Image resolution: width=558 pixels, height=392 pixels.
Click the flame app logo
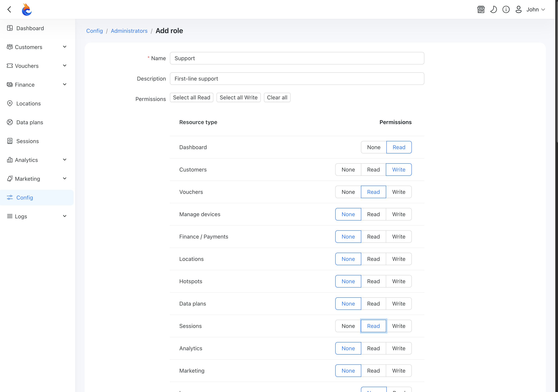pos(26,9)
